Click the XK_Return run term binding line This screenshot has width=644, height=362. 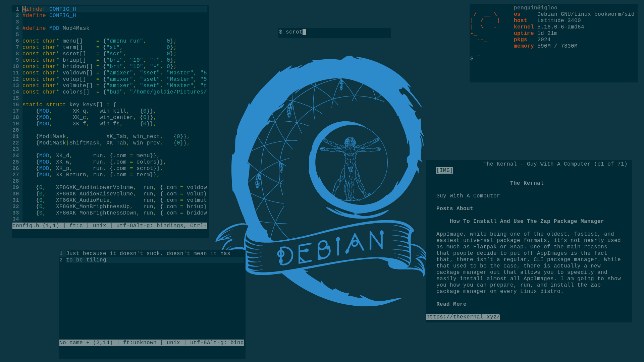pyautogui.click(x=98, y=175)
